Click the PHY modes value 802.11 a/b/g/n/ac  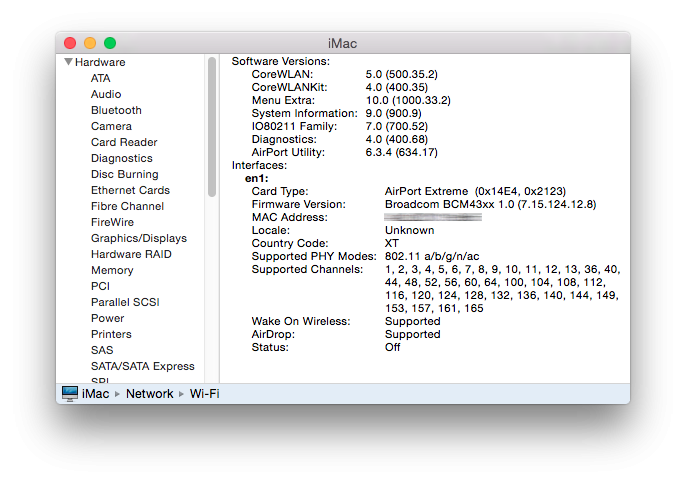coord(432,256)
